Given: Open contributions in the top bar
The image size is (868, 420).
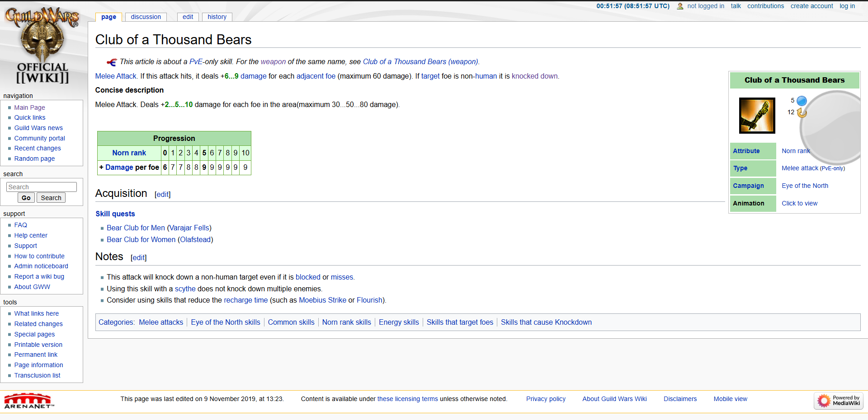Looking at the screenshot, I should coord(765,6).
